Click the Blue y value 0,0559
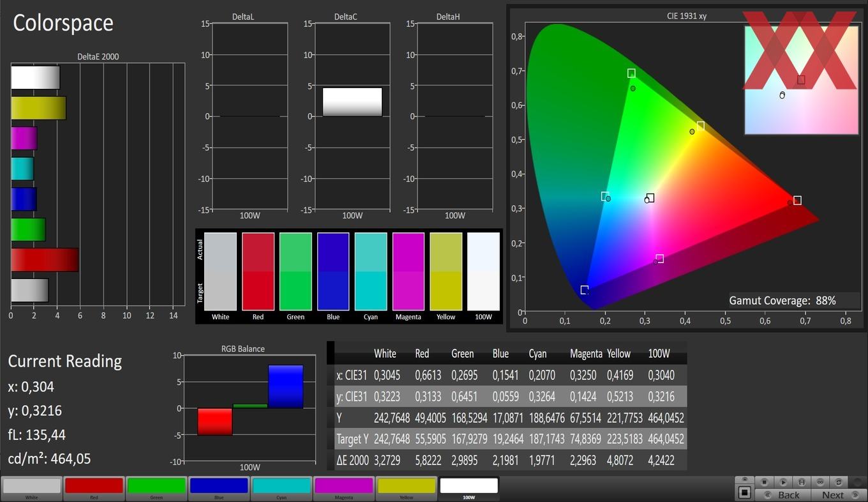The width and height of the screenshot is (868, 502). (505, 396)
